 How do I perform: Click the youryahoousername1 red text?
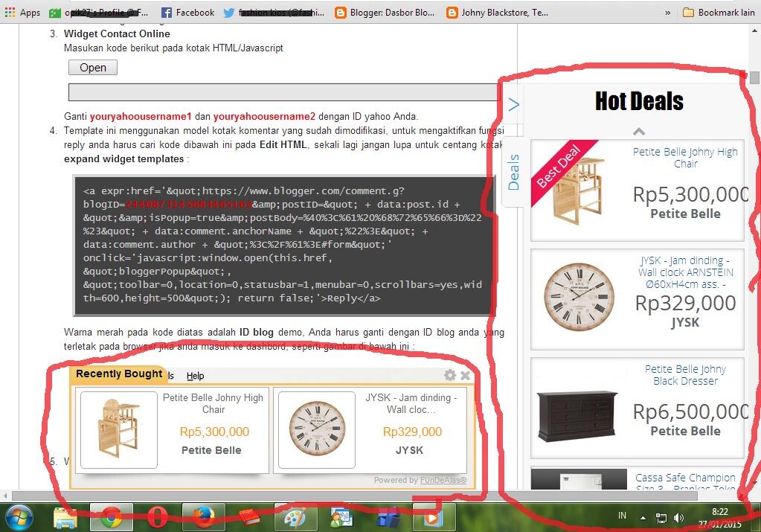click(141, 117)
